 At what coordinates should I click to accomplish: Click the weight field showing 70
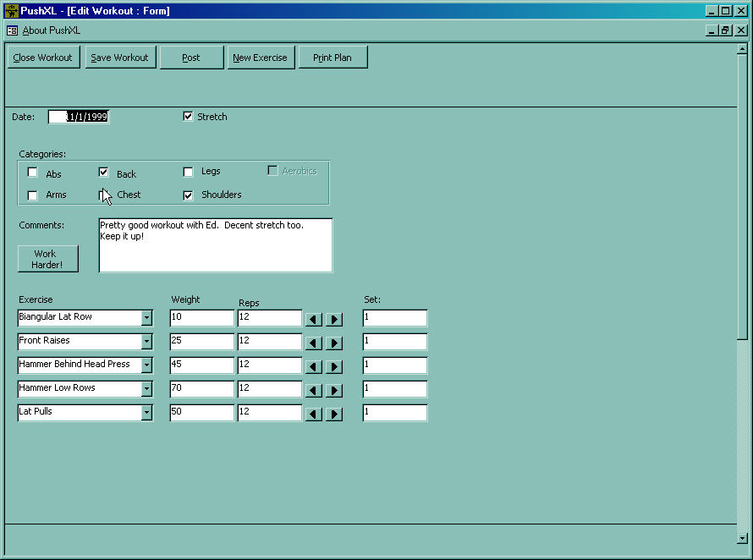pos(201,388)
